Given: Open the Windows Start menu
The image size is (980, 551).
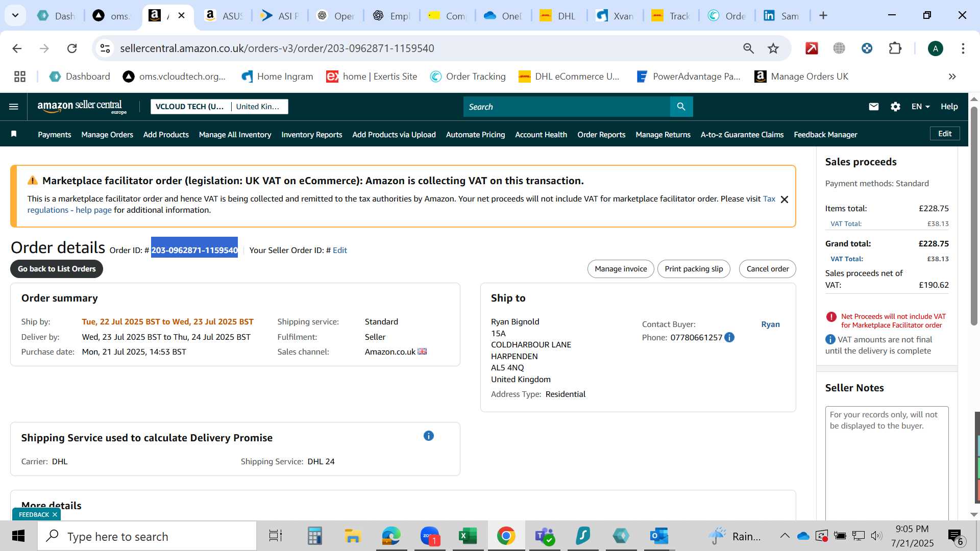Looking at the screenshot, I should click(18, 536).
